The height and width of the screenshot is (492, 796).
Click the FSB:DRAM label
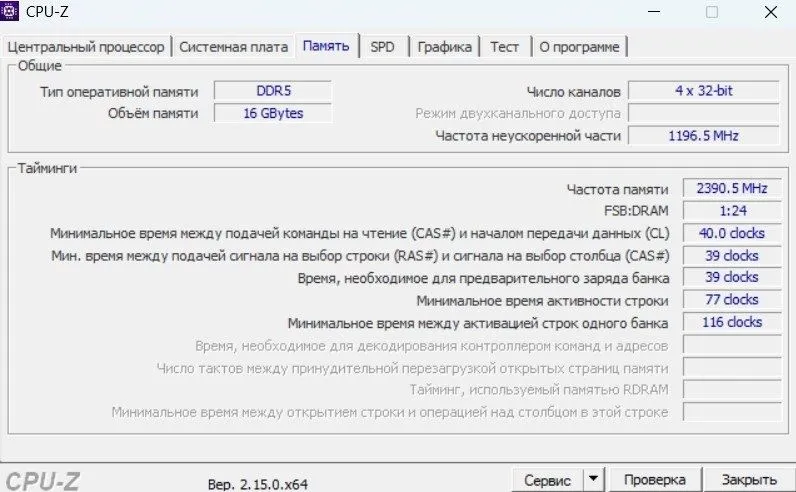[636, 211]
